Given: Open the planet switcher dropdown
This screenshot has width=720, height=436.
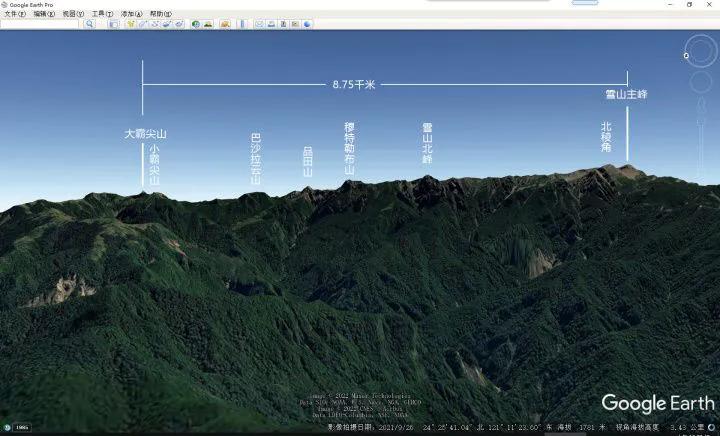Looking at the screenshot, I should point(225,24).
